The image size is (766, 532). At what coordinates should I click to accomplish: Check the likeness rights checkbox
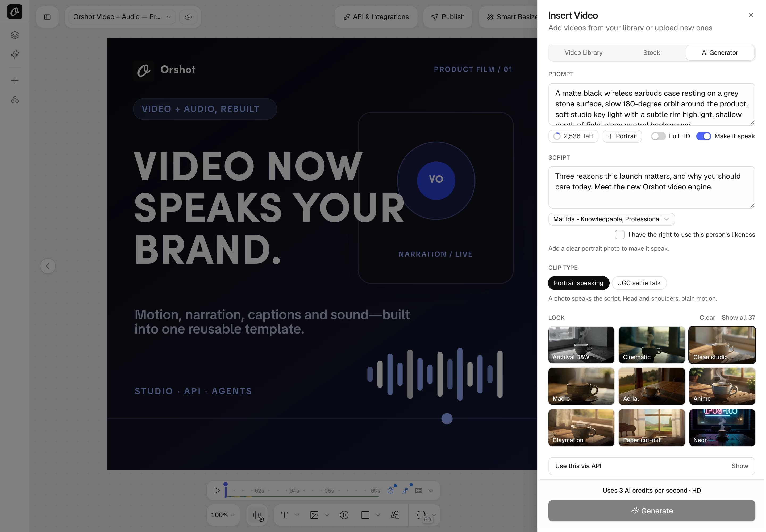619,235
